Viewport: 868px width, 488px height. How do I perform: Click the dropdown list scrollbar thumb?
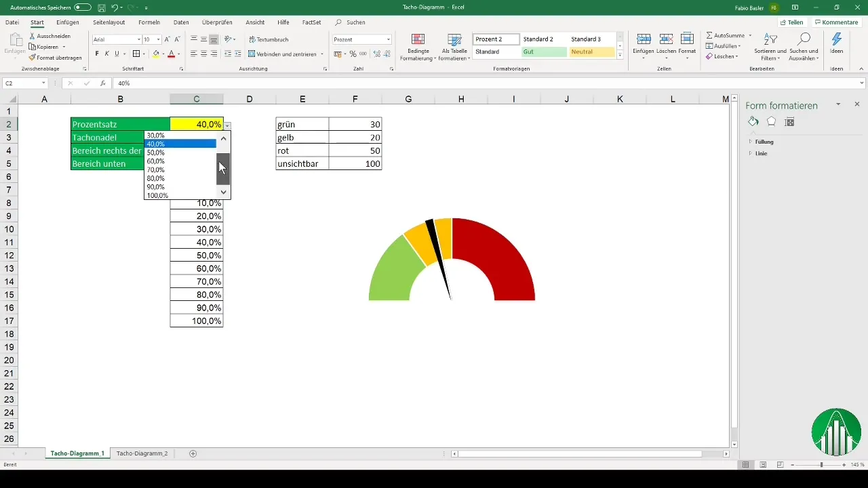pyautogui.click(x=223, y=169)
